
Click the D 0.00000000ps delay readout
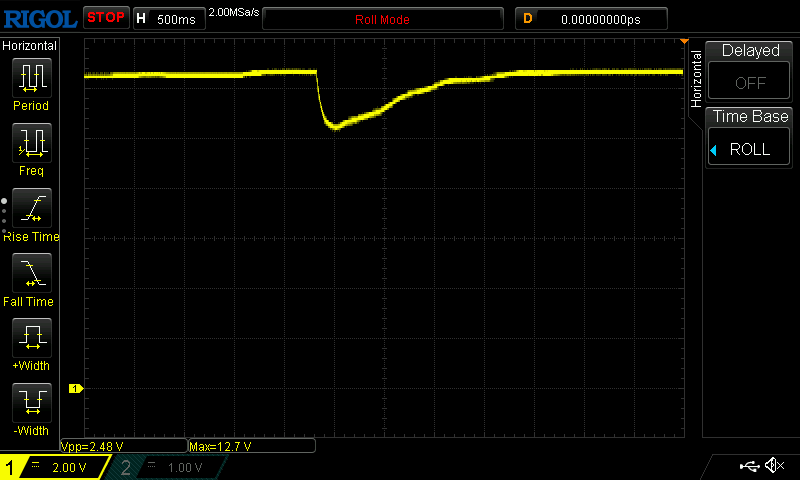coord(591,19)
